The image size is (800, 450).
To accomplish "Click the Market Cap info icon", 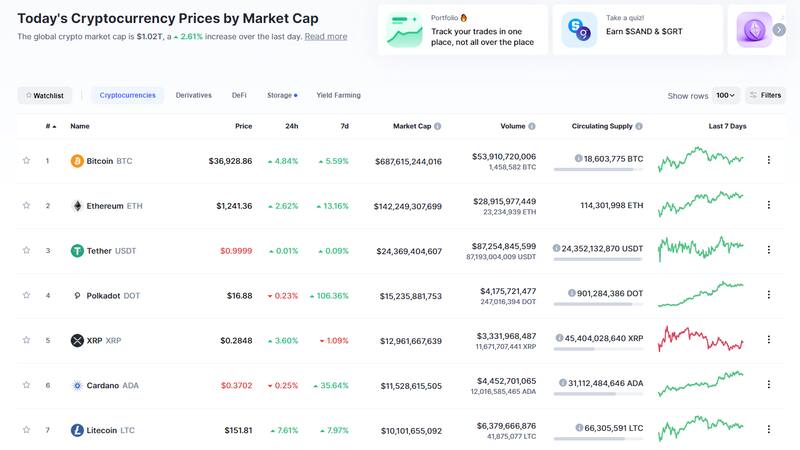I will click(438, 127).
